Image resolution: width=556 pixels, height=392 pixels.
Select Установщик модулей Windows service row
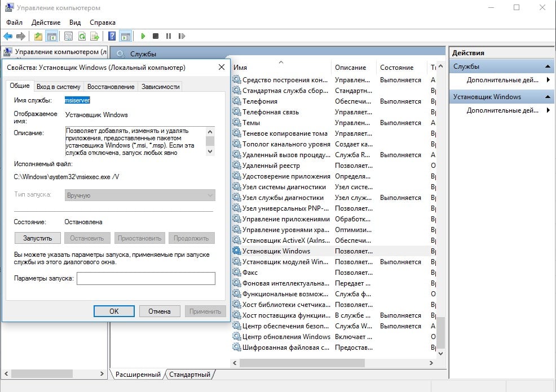coord(334,262)
